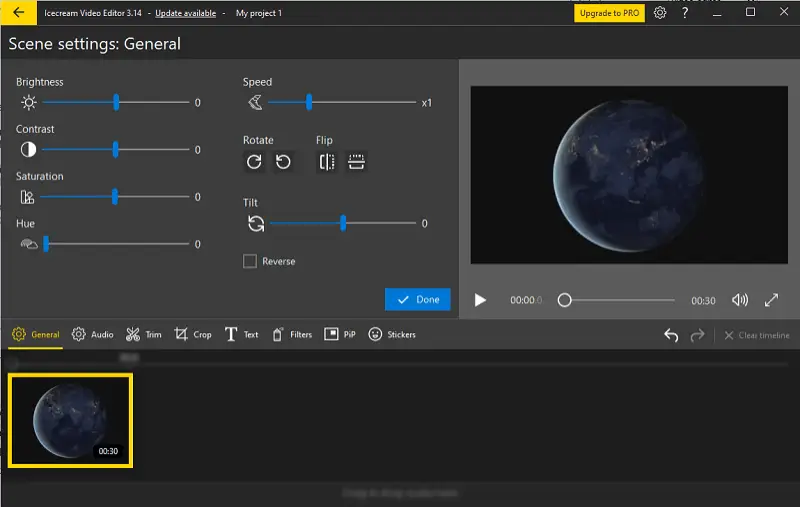Close the Icecream Video Editor window

[x=784, y=12]
